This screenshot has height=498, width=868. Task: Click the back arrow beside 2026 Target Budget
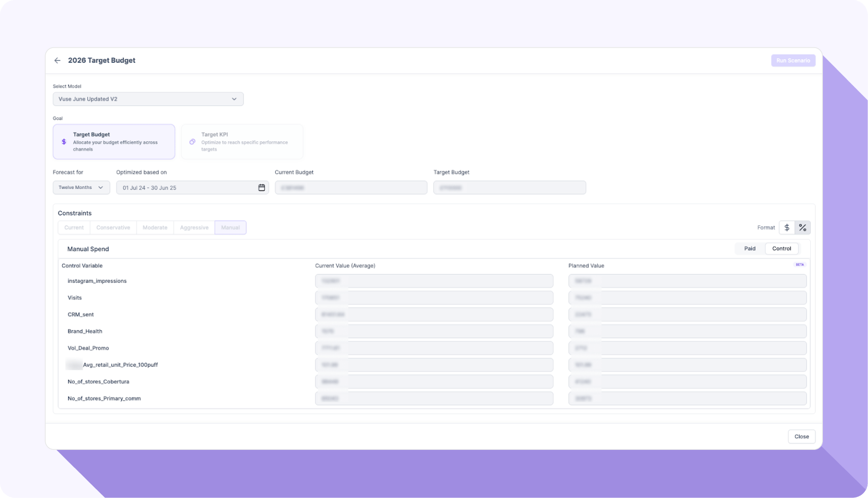point(57,60)
